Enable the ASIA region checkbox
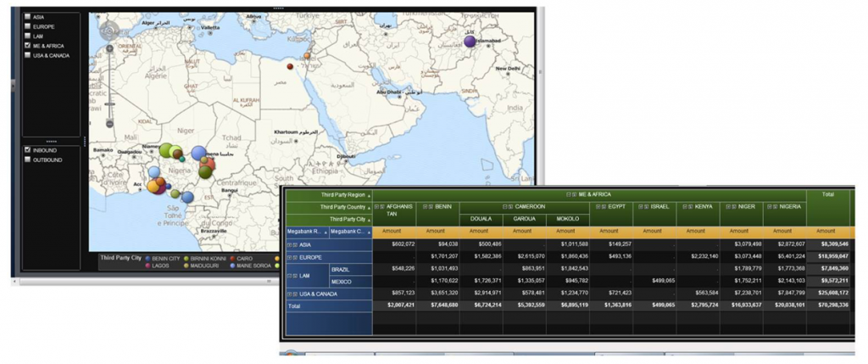This screenshot has height=364, width=868. click(x=28, y=16)
